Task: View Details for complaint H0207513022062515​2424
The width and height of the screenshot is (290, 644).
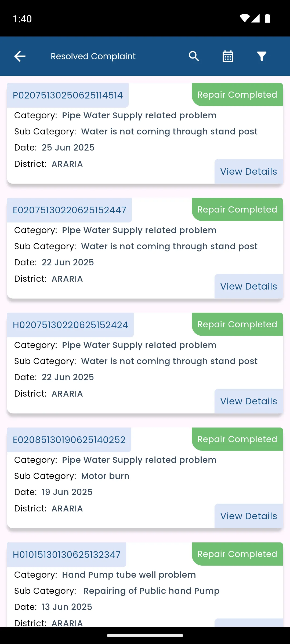Action: tap(248, 401)
